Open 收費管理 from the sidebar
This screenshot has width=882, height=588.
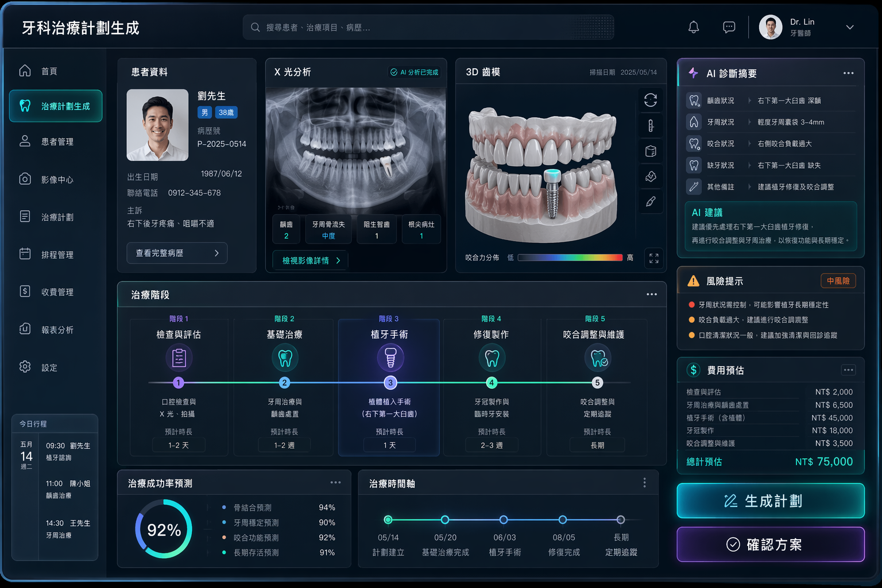(56, 292)
